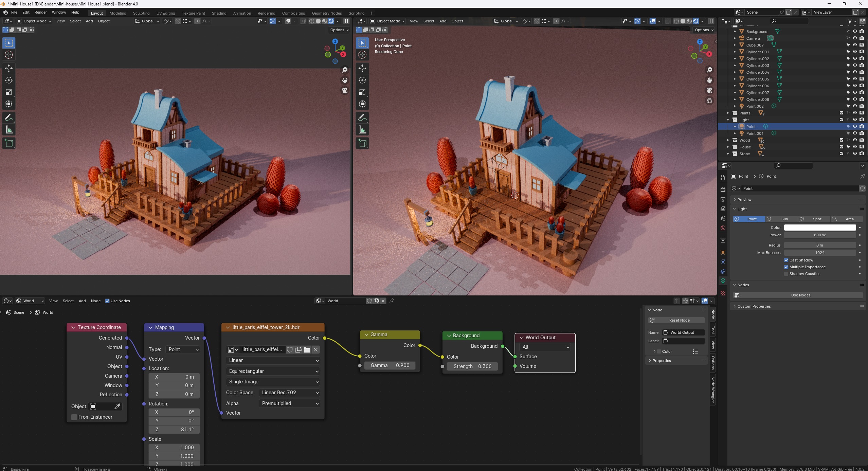Select rendered shading in right viewport header
This screenshot has width=868, height=471.
point(696,21)
